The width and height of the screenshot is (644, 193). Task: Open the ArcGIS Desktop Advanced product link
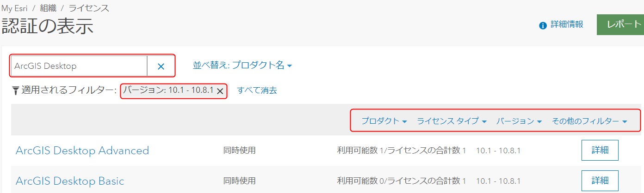click(x=82, y=150)
